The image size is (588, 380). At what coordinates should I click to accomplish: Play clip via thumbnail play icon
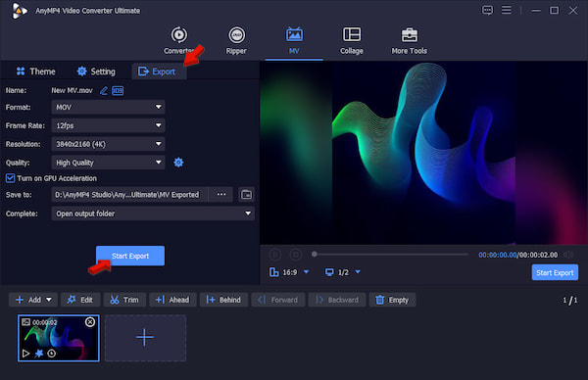(x=25, y=354)
